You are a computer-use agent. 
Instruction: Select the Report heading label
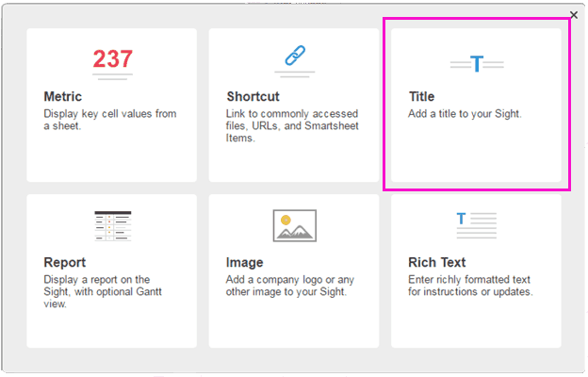click(65, 262)
